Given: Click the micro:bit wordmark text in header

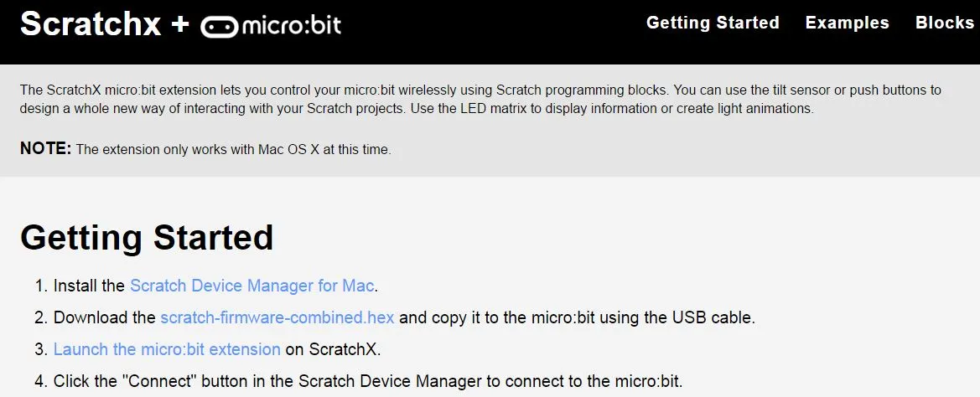Looking at the screenshot, I should [291, 27].
